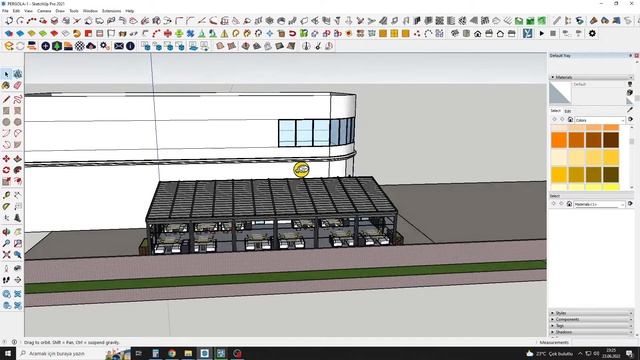Pick the dark brown color swatch
The height and width of the screenshot is (360, 640).
pos(611,140)
